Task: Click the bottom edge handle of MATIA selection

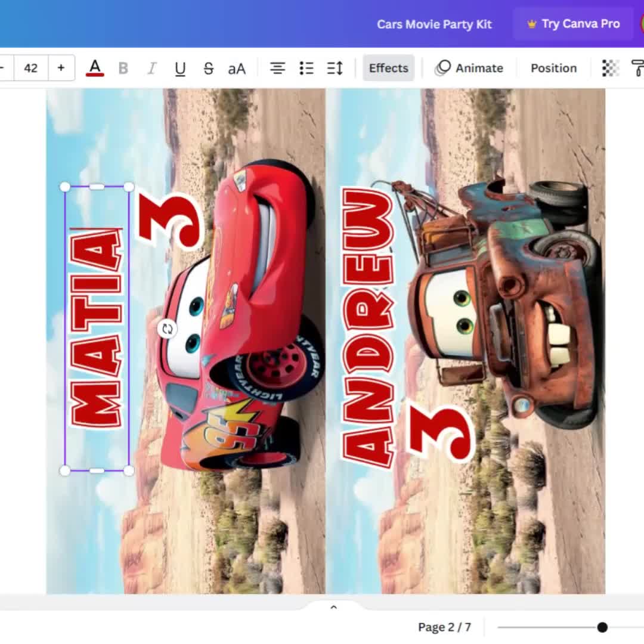Action: (x=97, y=470)
